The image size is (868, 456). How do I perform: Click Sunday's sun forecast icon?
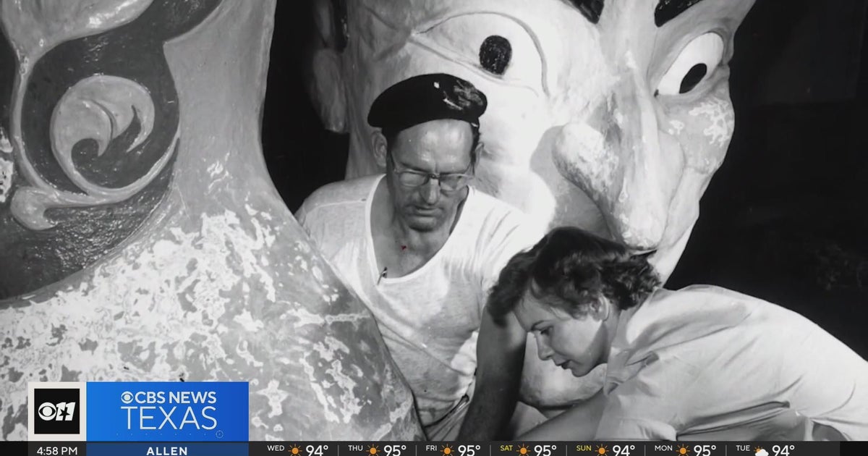click(601, 450)
